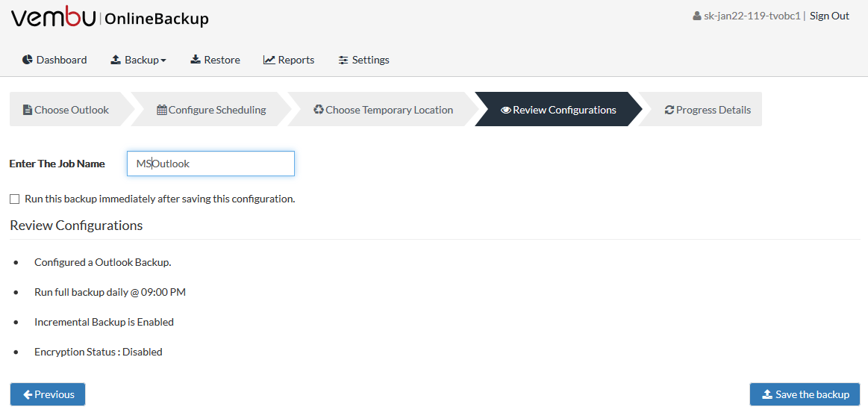The width and height of the screenshot is (868, 413).
Task: Open the Settings menu item
Action: [364, 60]
